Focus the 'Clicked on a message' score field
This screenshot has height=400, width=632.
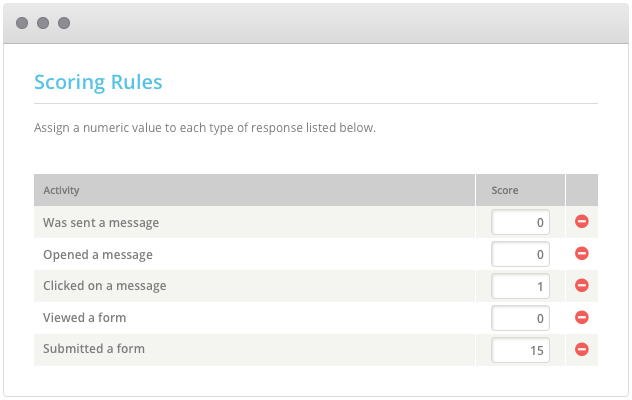[x=520, y=286]
